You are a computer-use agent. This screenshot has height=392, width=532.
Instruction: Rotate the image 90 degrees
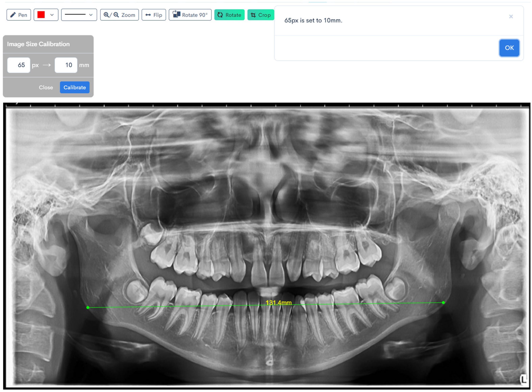[x=190, y=15]
